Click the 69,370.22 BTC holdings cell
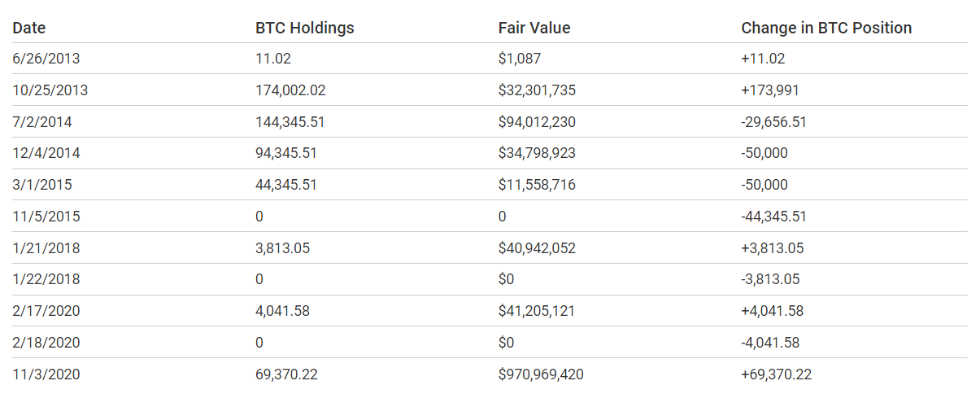The image size is (980, 394). (286, 374)
